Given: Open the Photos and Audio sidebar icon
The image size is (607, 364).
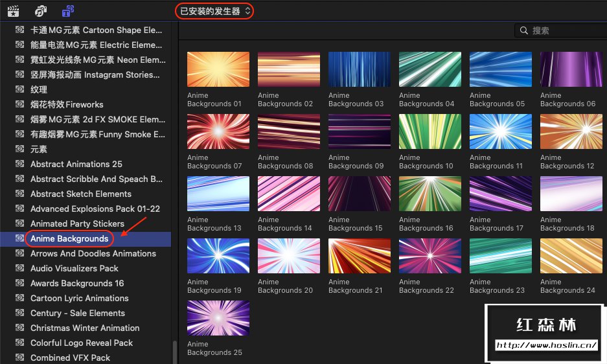Looking at the screenshot, I should [x=41, y=11].
